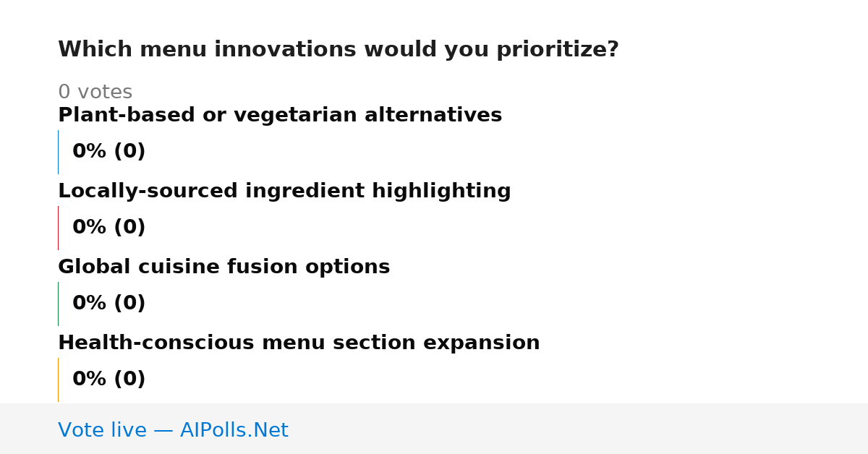Image resolution: width=868 pixels, height=454 pixels.
Task: Choose Plant-based or vegetarian alternatives option
Action: [x=280, y=115]
